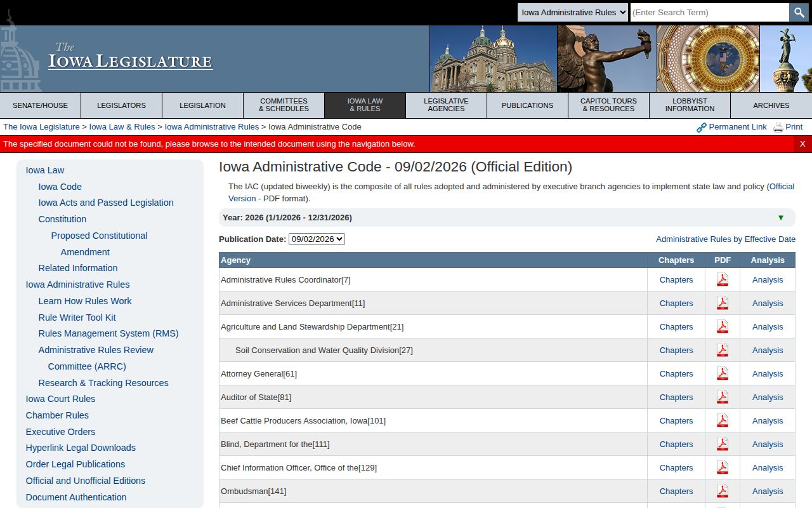This screenshot has width=812, height=508.
Task: Click Iowa Law & Rules breadcrumb
Action: (x=122, y=127)
